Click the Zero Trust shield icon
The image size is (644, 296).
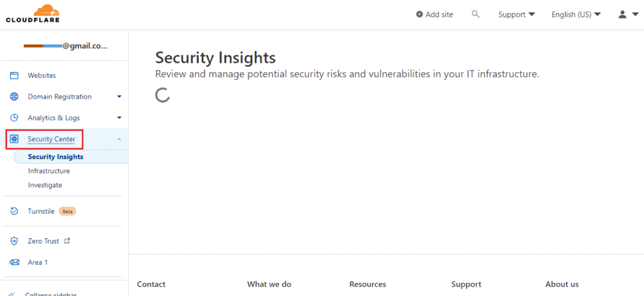pos(14,241)
